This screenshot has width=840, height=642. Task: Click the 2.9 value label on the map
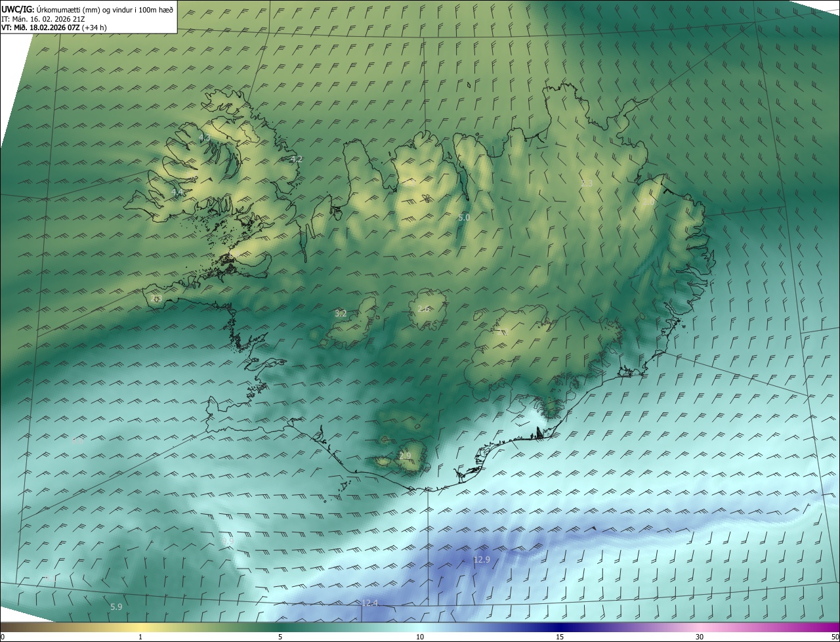point(405,456)
